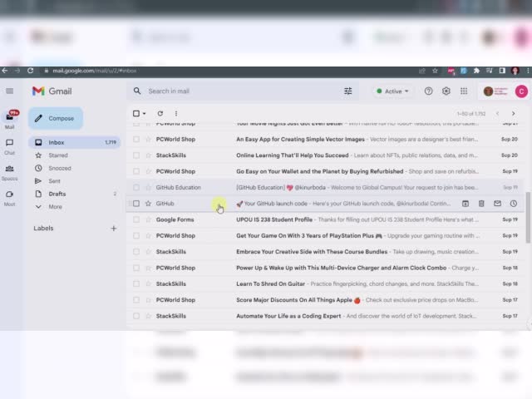Check the Vector Images email checkbox
The image size is (532, 399).
(x=136, y=139)
